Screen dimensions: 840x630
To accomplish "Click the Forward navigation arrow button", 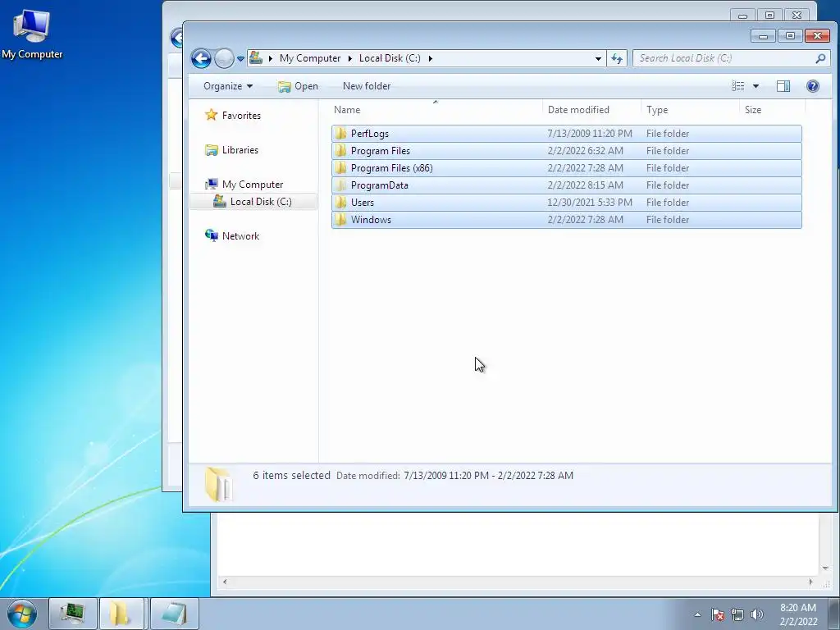I will [x=224, y=58].
